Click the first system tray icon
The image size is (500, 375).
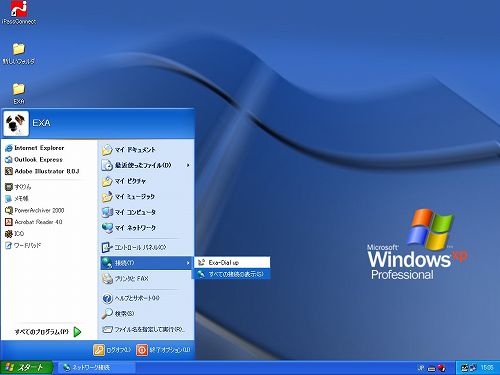(x=464, y=368)
